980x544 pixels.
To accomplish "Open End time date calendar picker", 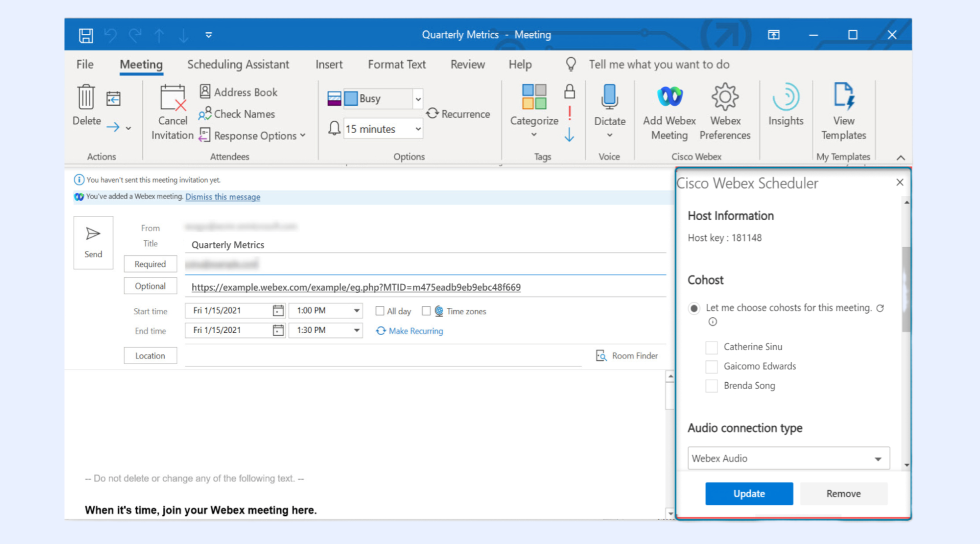I will coord(278,330).
